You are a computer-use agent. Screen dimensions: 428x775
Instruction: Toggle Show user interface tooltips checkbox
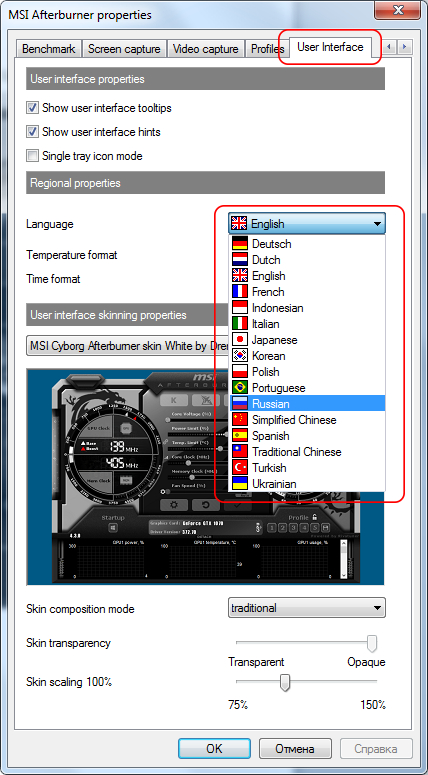[x=33, y=108]
